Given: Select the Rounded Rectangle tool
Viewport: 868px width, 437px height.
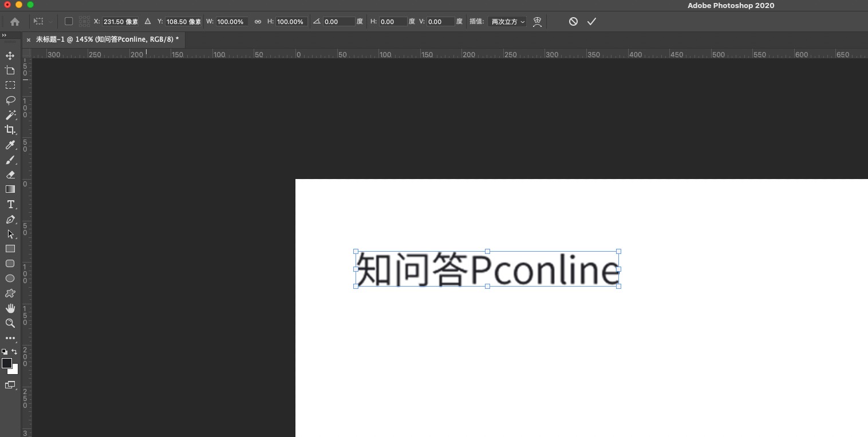Looking at the screenshot, I should pos(10,264).
